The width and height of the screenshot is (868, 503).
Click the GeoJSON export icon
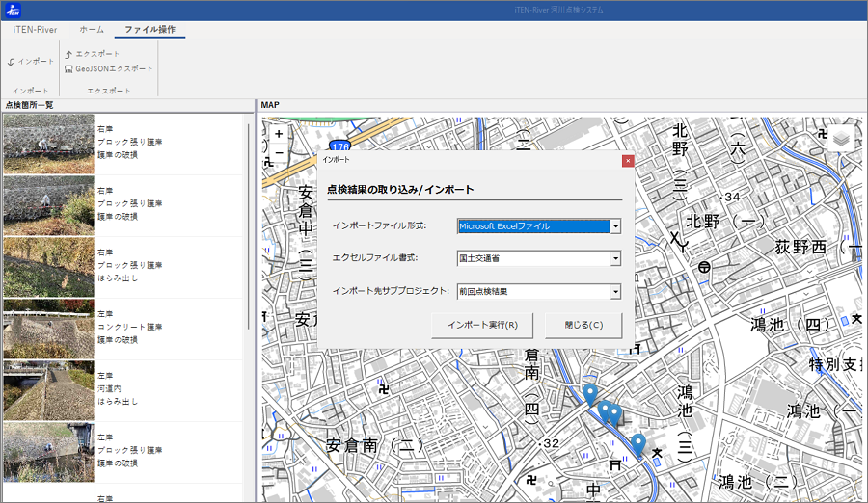coord(68,69)
